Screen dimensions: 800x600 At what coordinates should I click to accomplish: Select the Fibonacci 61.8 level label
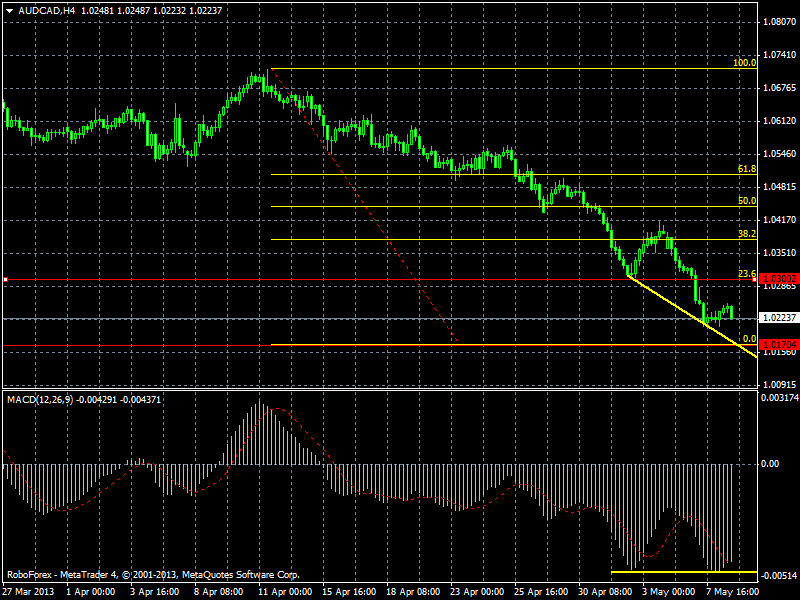click(747, 169)
